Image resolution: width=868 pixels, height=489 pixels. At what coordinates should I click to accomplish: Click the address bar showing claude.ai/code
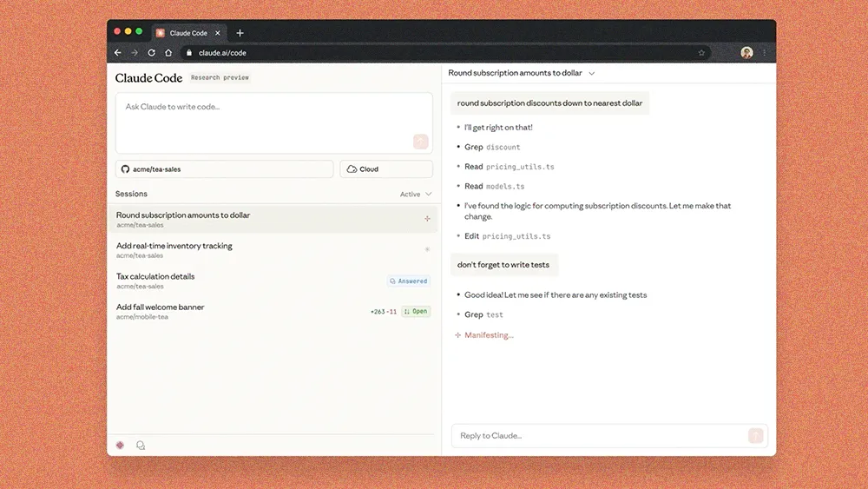point(445,53)
